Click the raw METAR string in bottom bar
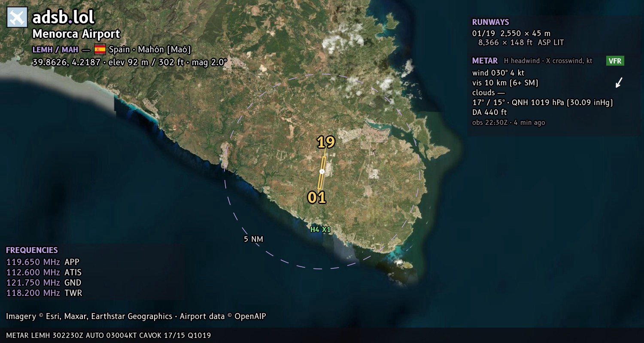The width and height of the screenshot is (644, 343). point(109,335)
